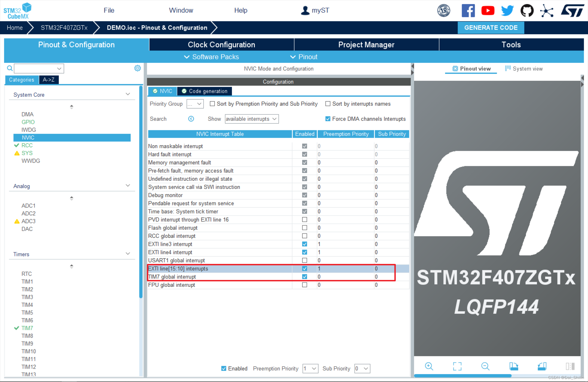Click the search magnifier icon in left panel
Image resolution: width=588 pixels, height=382 pixels.
pyautogui.click(x=10, y=68)
